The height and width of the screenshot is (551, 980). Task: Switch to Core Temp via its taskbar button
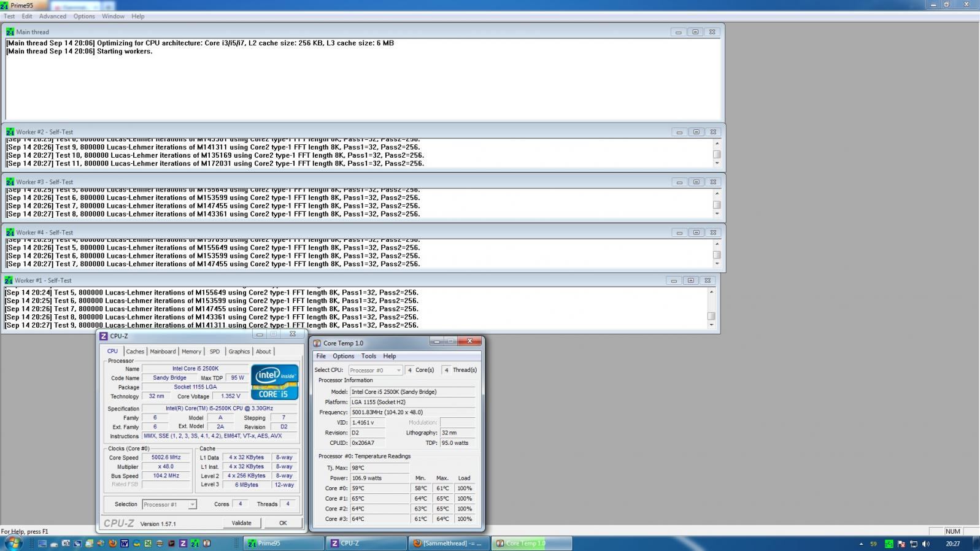click(x=531, y=543)
